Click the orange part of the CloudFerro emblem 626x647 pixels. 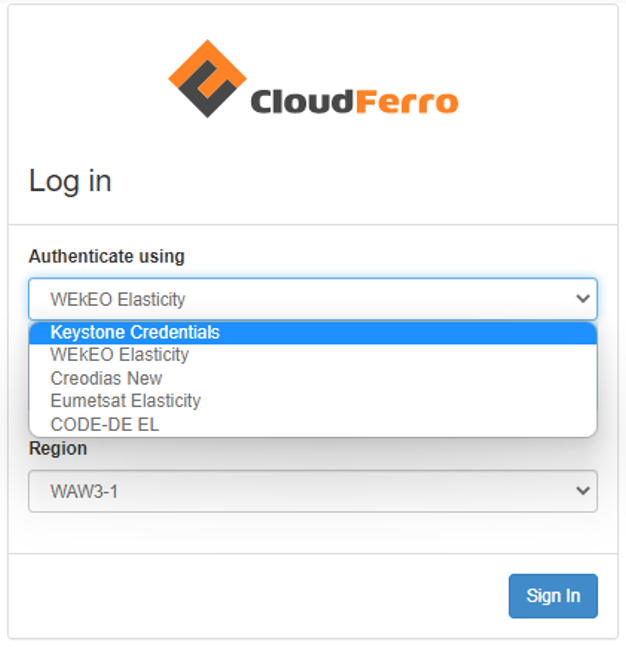(190, 62)
